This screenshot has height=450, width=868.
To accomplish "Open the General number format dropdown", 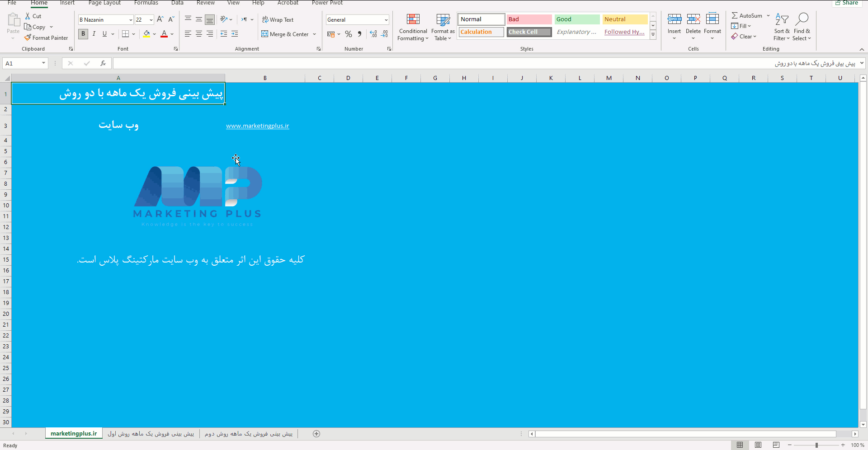I will coord(386,20).
